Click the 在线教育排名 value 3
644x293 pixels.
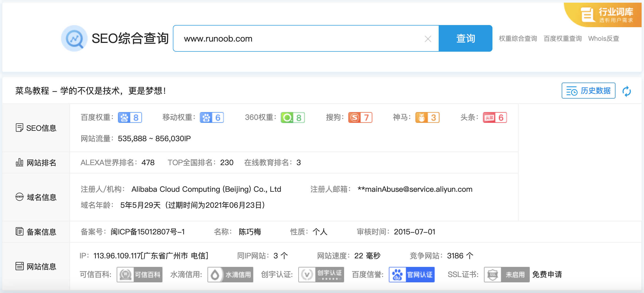pos(299,162)
